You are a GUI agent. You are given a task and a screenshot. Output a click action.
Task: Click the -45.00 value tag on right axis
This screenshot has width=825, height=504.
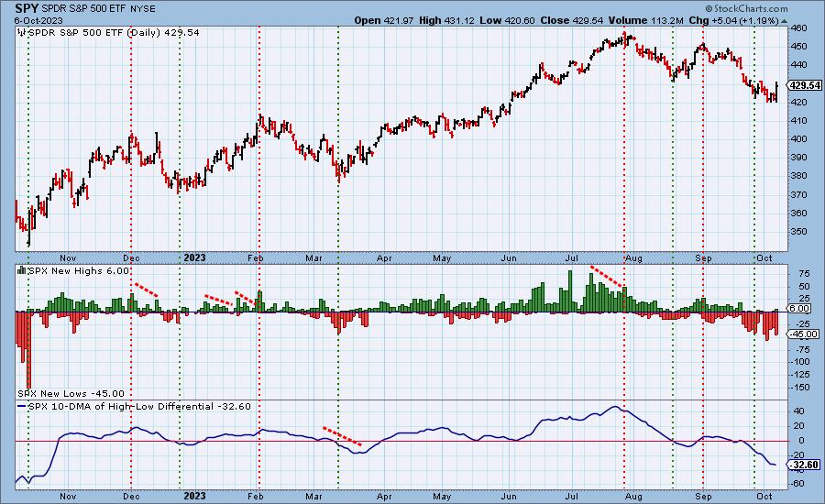click(803, 334)
